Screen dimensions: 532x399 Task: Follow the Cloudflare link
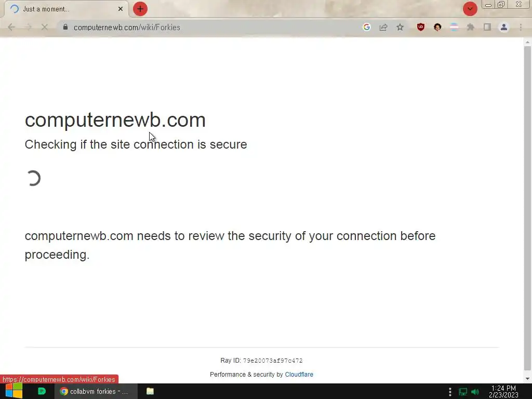(299, 375)
